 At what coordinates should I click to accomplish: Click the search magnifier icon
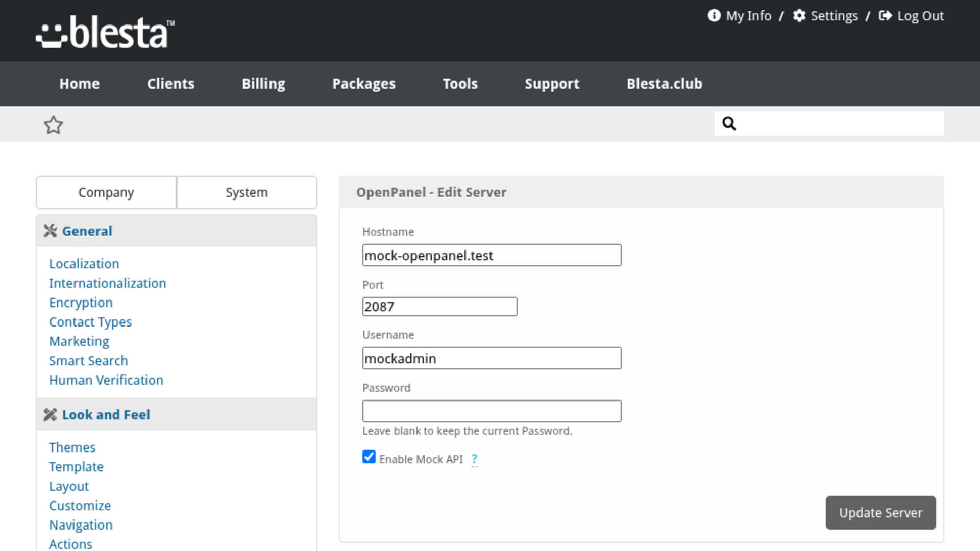point(729,123)
